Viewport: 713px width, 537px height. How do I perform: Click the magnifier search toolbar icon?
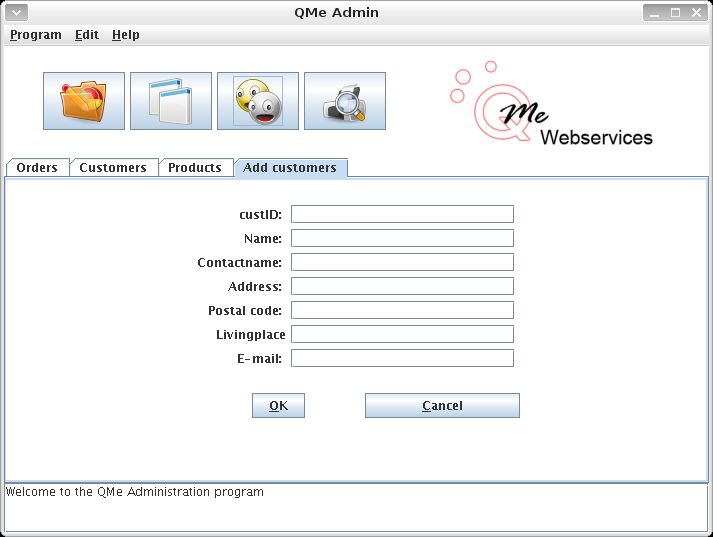pos(345,101)
